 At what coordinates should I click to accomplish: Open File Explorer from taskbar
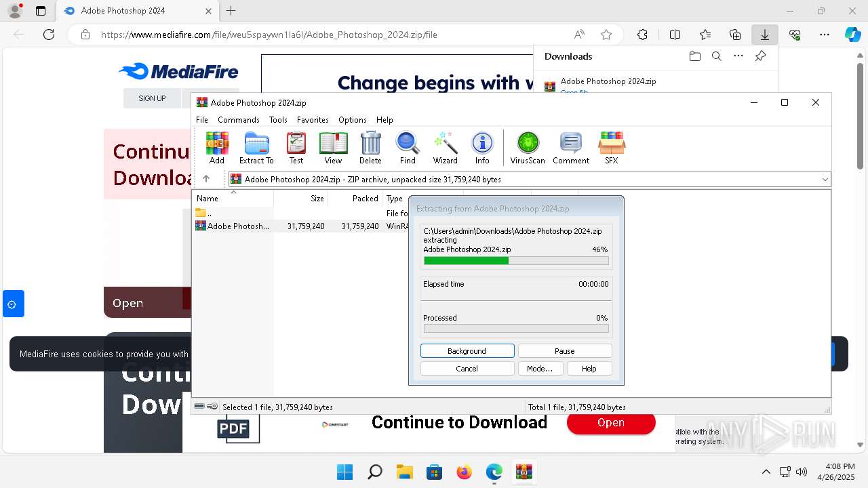pyautogui.click(x=405, y=472)
